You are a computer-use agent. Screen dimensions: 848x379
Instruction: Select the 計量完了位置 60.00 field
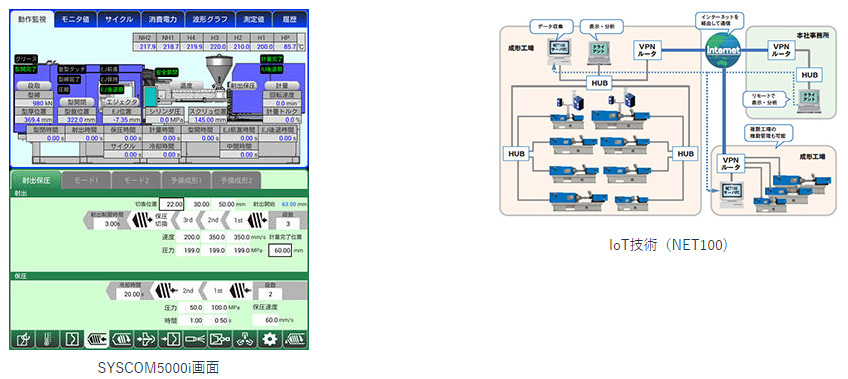[281, 250]
